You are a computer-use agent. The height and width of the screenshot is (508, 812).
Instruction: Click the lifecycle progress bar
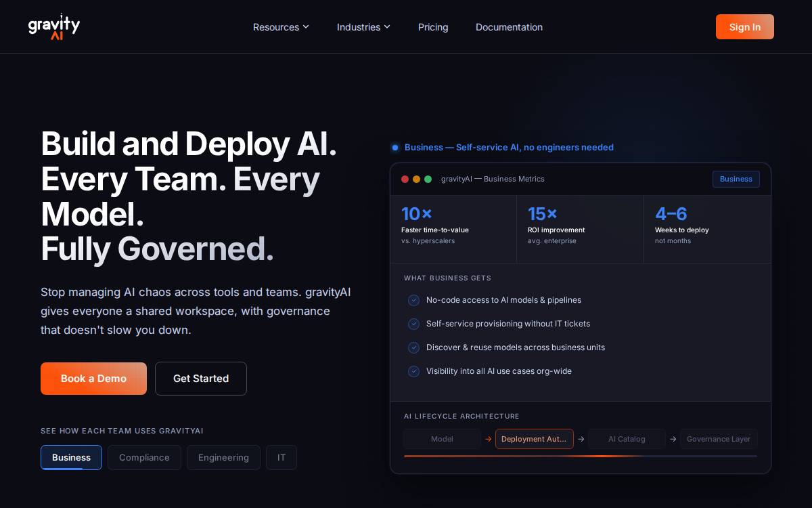[581, 456]
